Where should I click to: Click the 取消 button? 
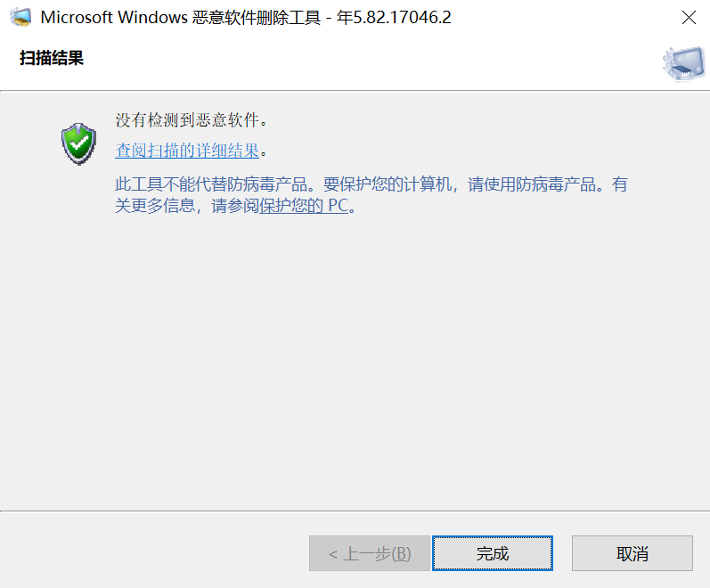tap(632, 553)
